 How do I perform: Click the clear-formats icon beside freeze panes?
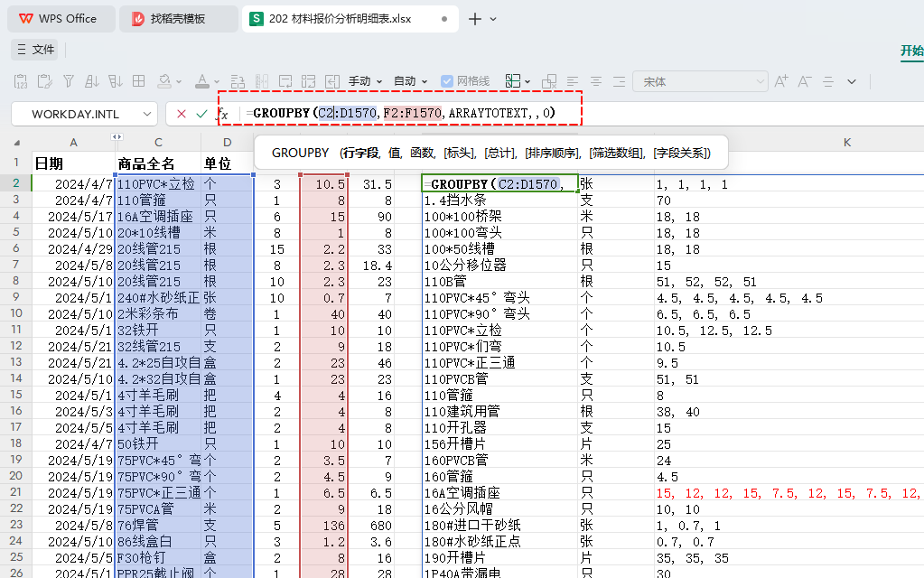click(549, 81)
